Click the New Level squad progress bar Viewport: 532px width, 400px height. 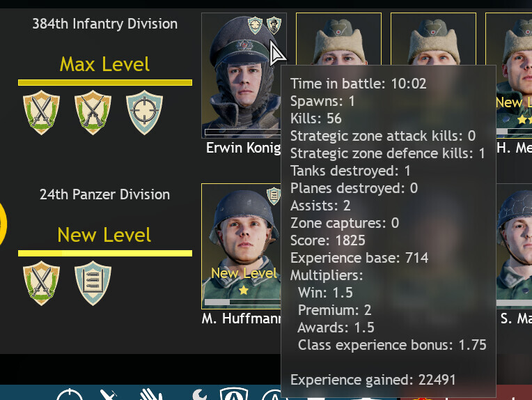pos(105,254)
